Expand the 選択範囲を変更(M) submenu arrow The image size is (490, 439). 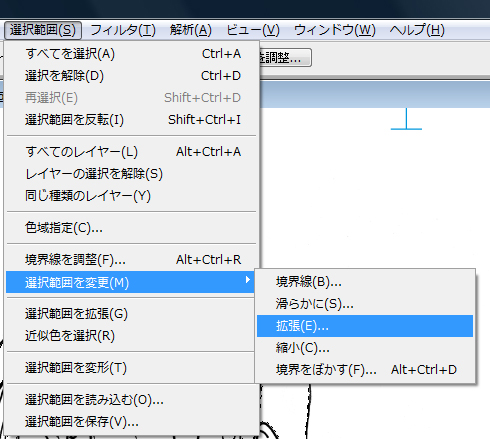[x=247, y=280]
